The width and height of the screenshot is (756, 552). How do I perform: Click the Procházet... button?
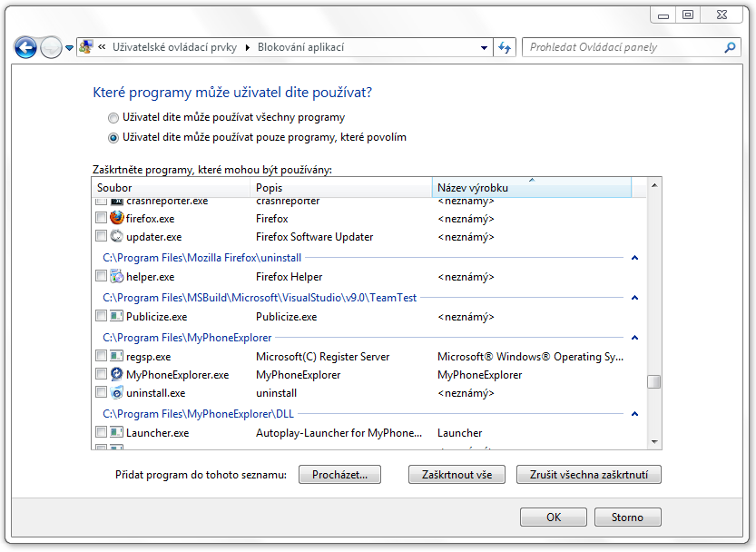(340, 474)
